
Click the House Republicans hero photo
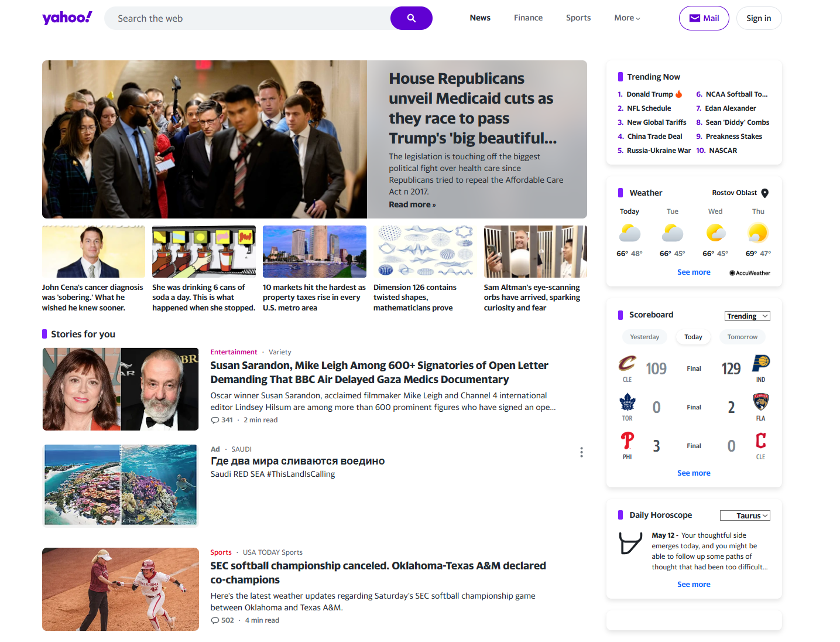click(x=204, y=139)
